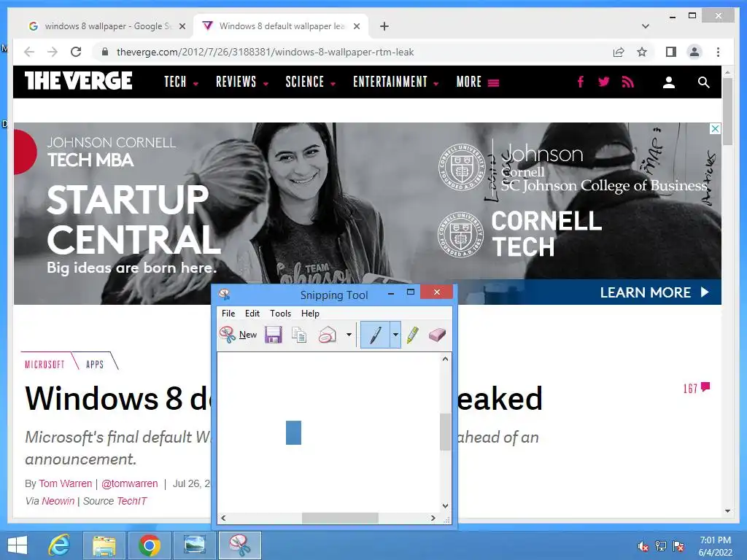Open the Tools menu in Snipping Tool
747x560 pixels.
(x=280, y=314)
